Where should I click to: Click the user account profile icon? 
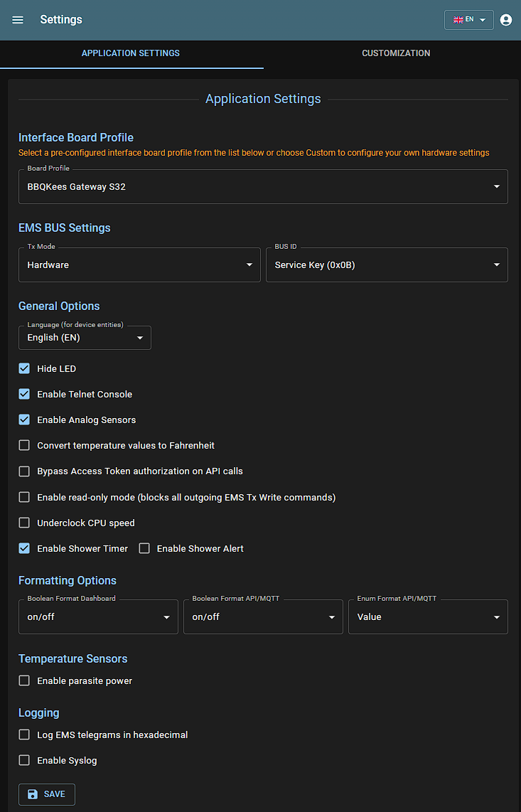tap(506, 20)
